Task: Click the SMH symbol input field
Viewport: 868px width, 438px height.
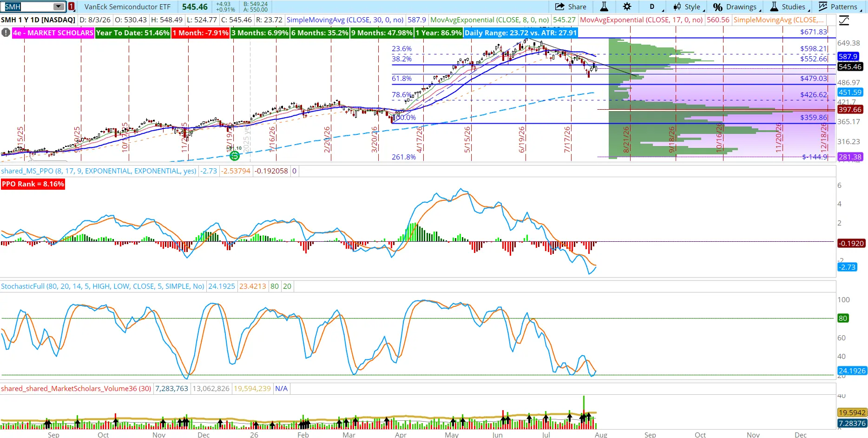Action: (28, 7)
